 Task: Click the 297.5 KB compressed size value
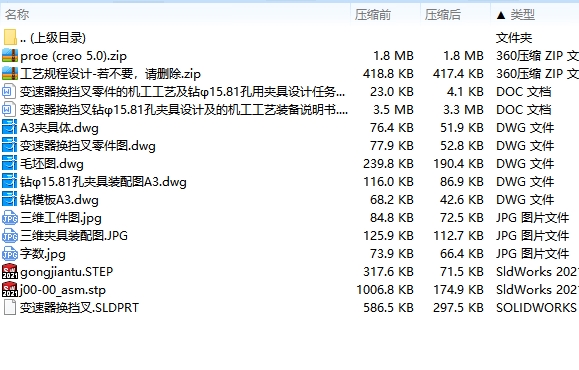[458, 308]
